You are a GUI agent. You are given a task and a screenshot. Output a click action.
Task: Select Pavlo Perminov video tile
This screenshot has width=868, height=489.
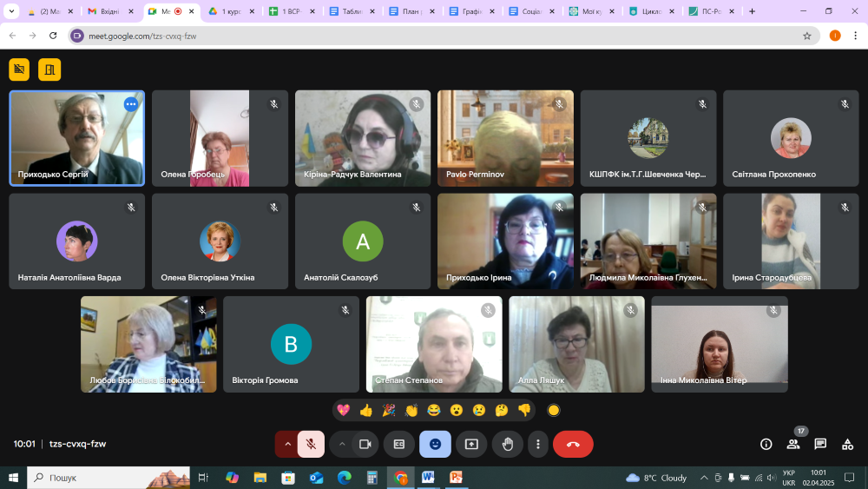[x=505, y=138]
